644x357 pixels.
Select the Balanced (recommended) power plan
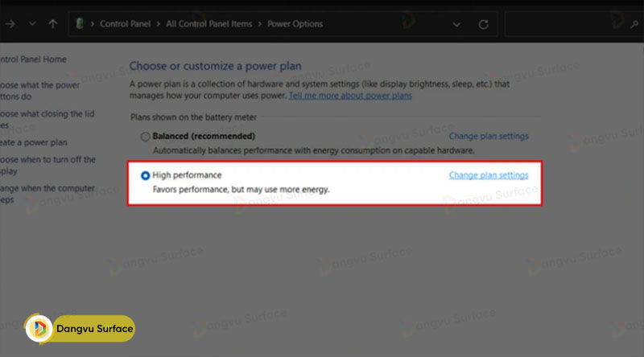(x=145, y=137)
